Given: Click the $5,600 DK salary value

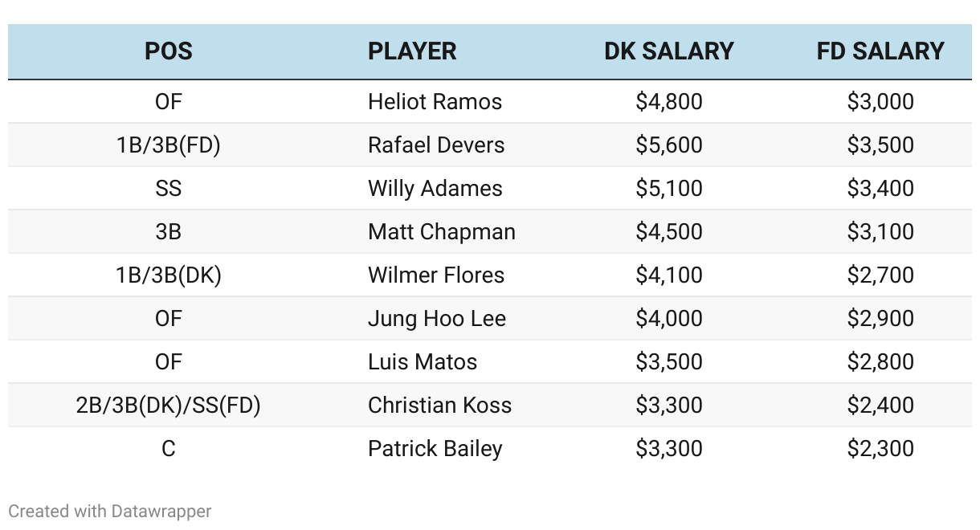Looking at the screenshot, I should [669, 145].
